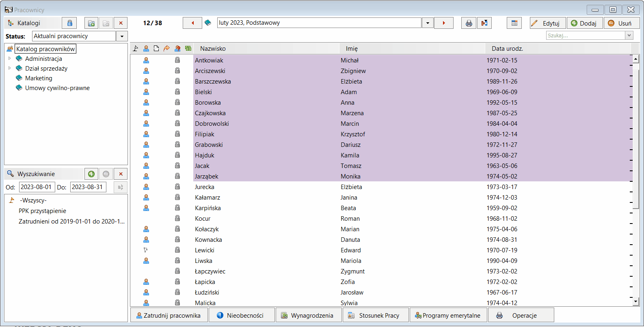Click the scrollbar up arrow in employee list
The height and width of the screenshot is (327, 644).
click(x=636, y=59)
